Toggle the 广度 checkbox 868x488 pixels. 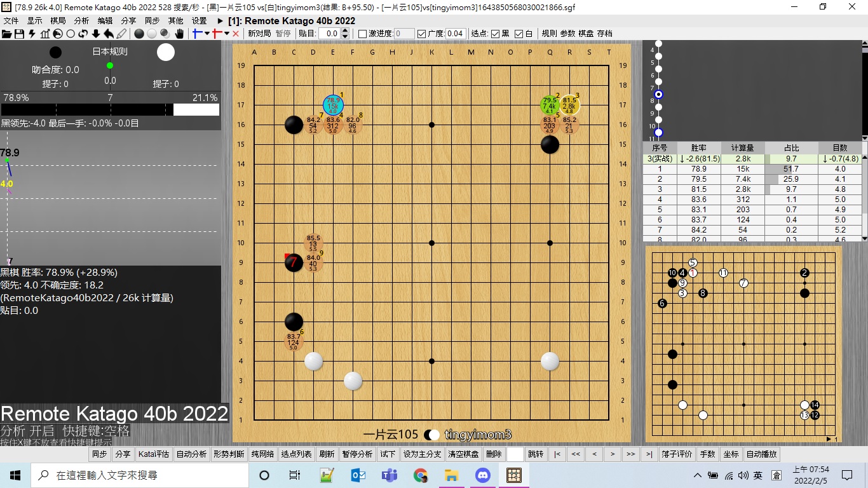click(x=422, y=33)
